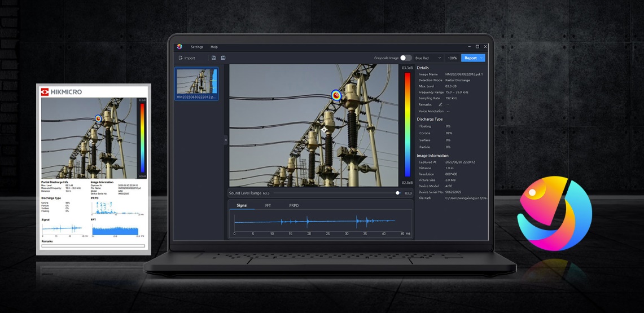Expand the Report button dropdown arrow
Viewport: 644px width, 313px height.
pyautogui.click(x=481, y=58)
